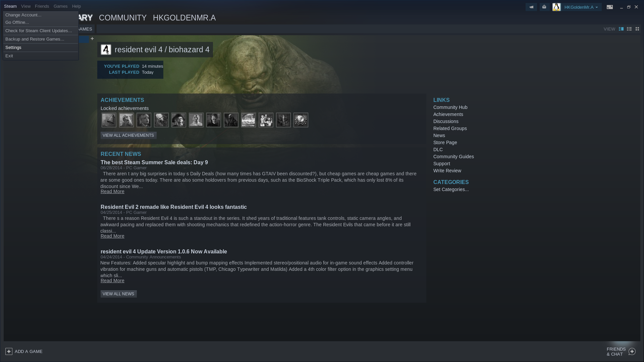644x362 pixels.
Task: Switch to list view layout
Action: click(x=629, y=29)
